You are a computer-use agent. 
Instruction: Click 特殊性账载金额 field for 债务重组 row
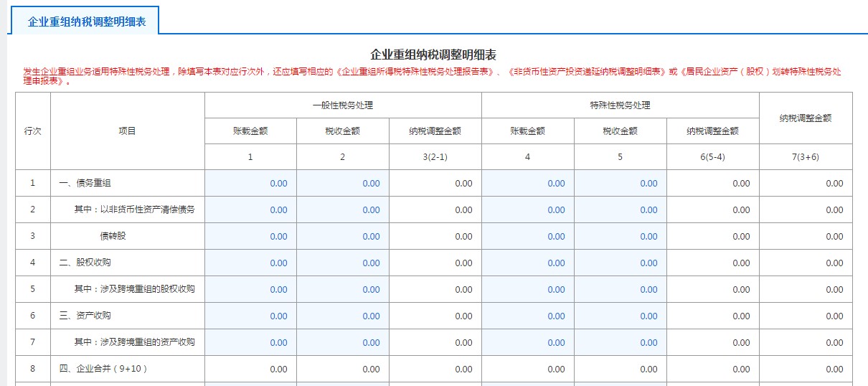[528, 184]
